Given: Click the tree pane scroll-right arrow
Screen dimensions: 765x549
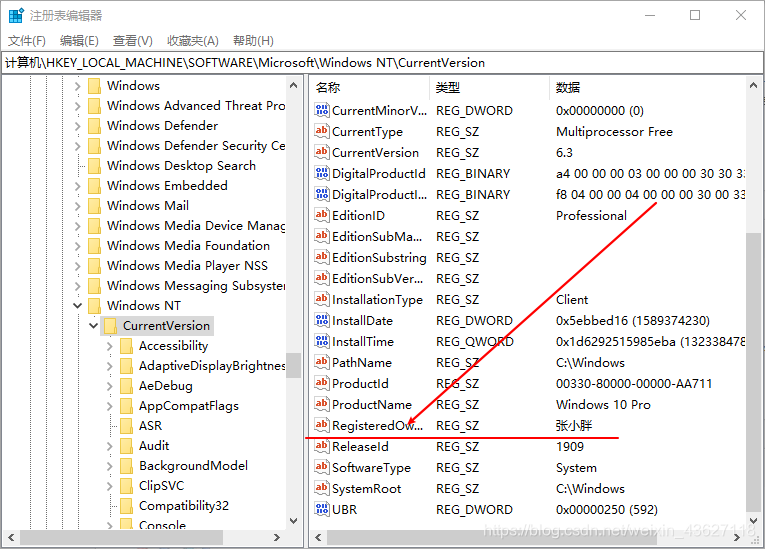Looking at the screenshot, I should (x=277, y=537).
